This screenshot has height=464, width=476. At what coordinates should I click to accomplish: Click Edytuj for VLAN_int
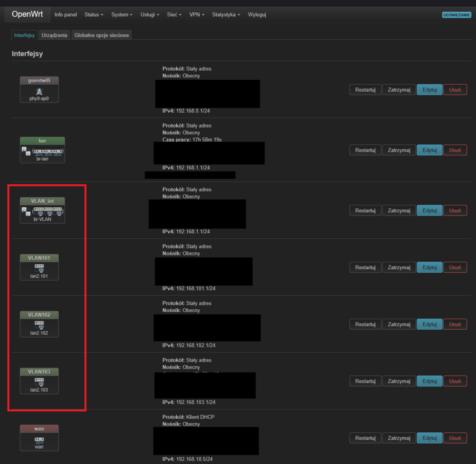pos(430,210)
